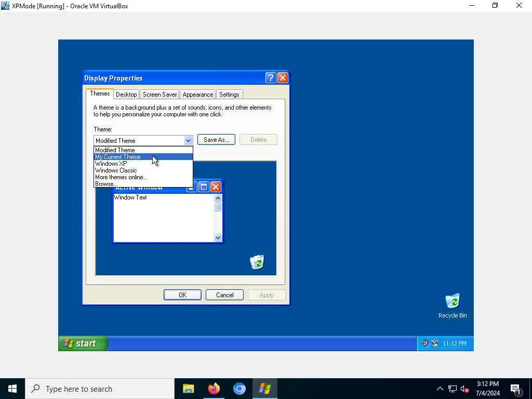This screenshot has width=532, height=399.
Task: Click the Windows search box
Action: click(100, 389)
